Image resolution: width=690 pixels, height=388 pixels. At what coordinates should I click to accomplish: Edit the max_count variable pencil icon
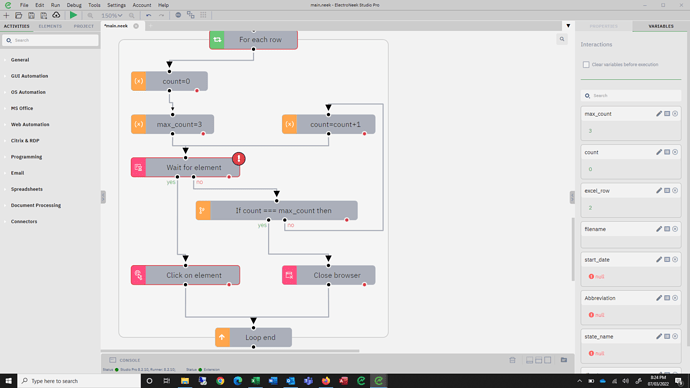(x=659, y=113)
